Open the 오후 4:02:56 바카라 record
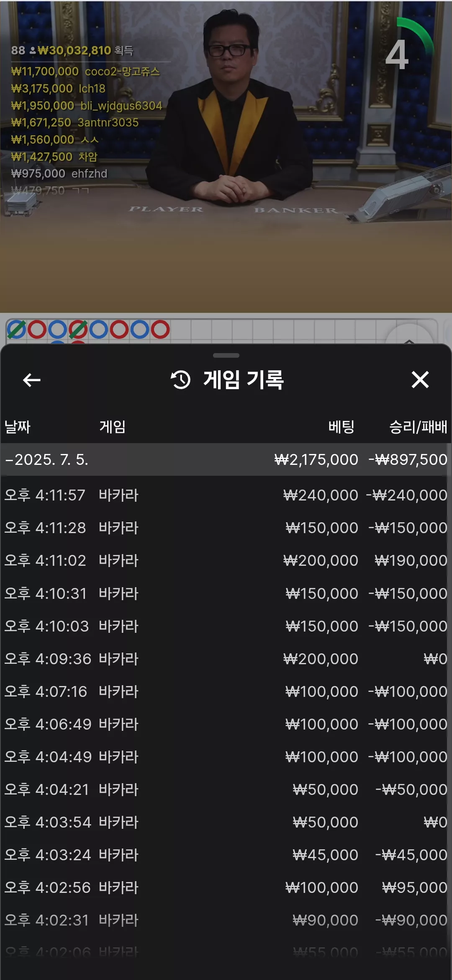Image resolution: width=452 pixels, height=980 pixels. [226, 887]
